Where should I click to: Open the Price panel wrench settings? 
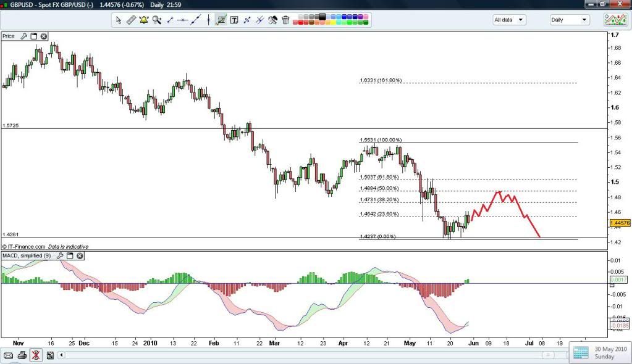[23, 36]
